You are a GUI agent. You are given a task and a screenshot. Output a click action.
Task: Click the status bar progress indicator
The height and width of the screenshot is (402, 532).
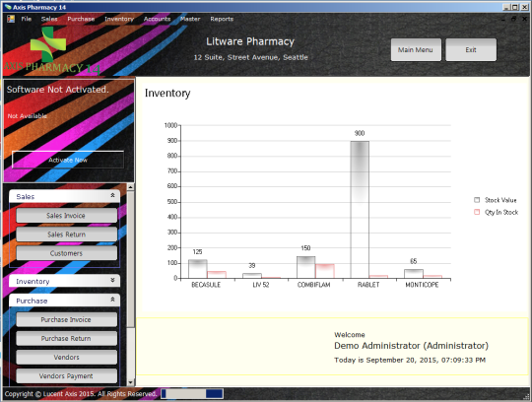point(192,394)
